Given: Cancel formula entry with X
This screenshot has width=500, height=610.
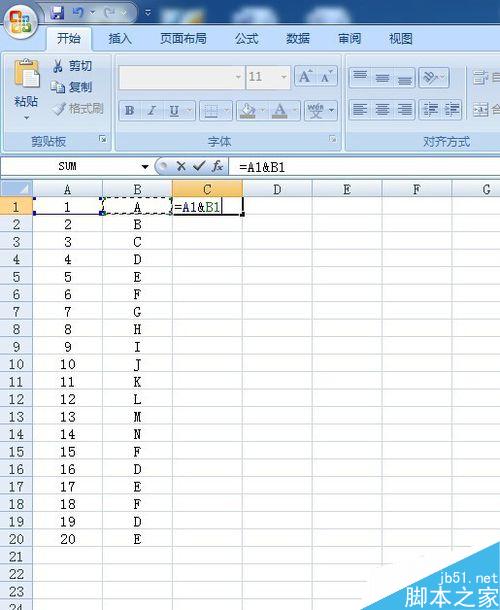Looking at the screenshot, I should 181,167.
